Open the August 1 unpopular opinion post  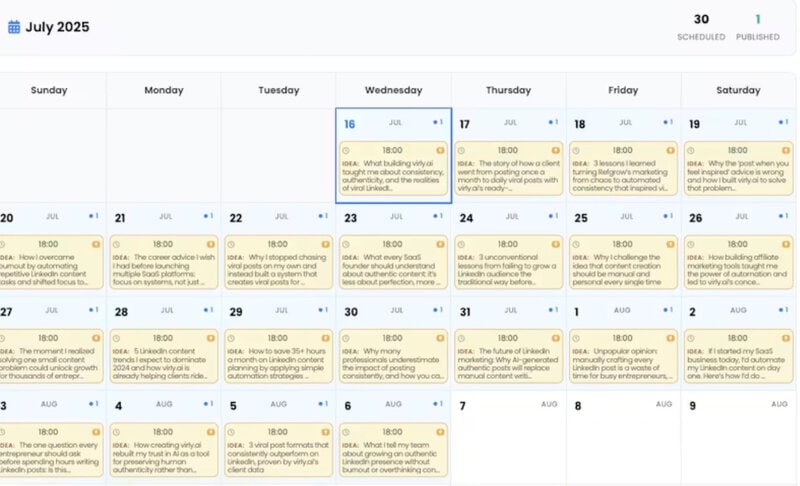(x=623, y=356)
